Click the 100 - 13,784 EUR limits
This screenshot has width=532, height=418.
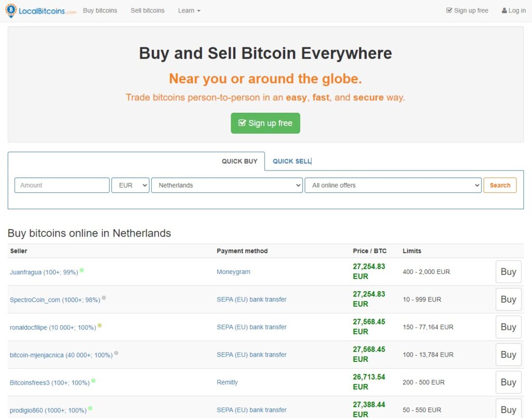tap(428, 355)
